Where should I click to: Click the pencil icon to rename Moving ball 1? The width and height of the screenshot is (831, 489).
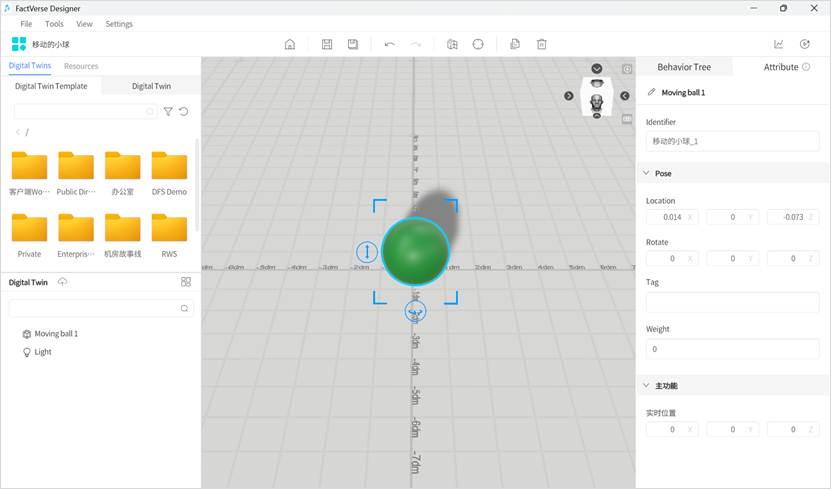(x=651, y=92)
